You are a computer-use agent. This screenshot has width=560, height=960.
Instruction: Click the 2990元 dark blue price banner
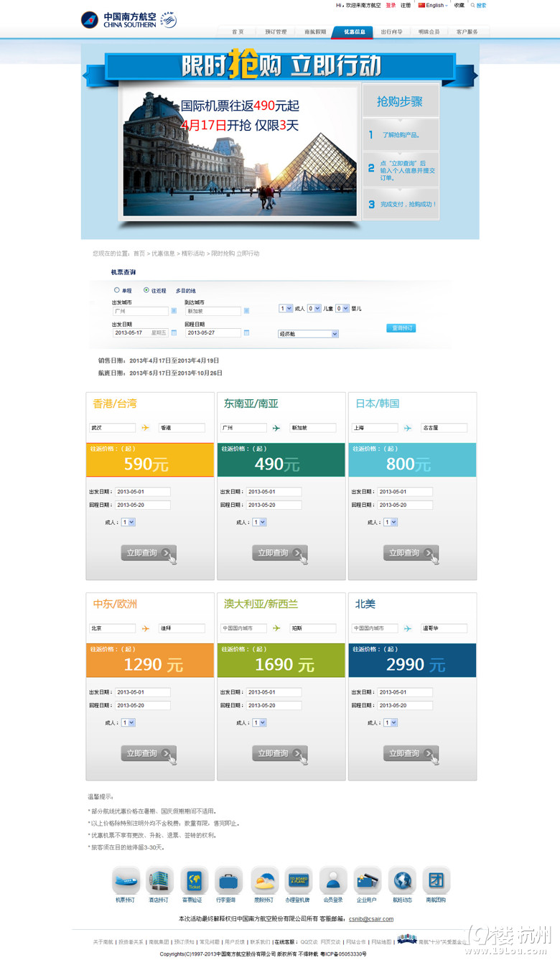pos(412,660)
